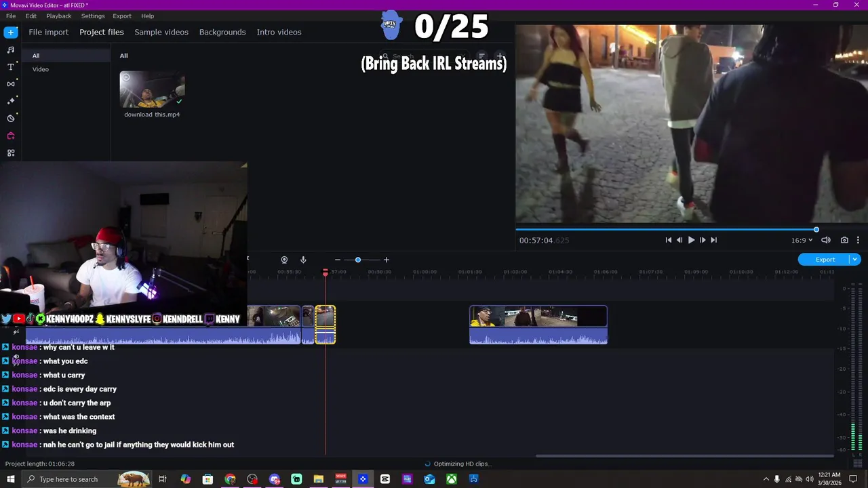Open the Export menu in menu bar
The height and width of the screenshot is (488, 868).
[122, 16]
